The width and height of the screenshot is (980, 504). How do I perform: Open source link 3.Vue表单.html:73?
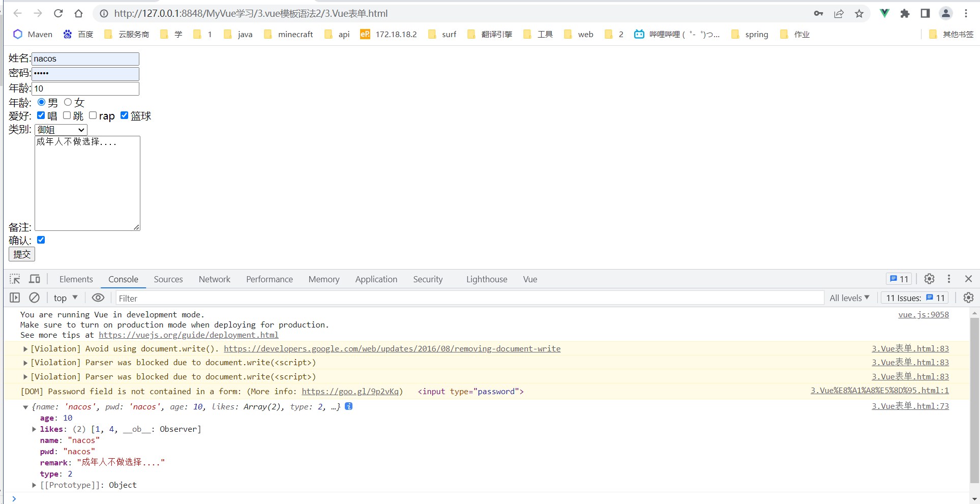click(x=910, y=406)
